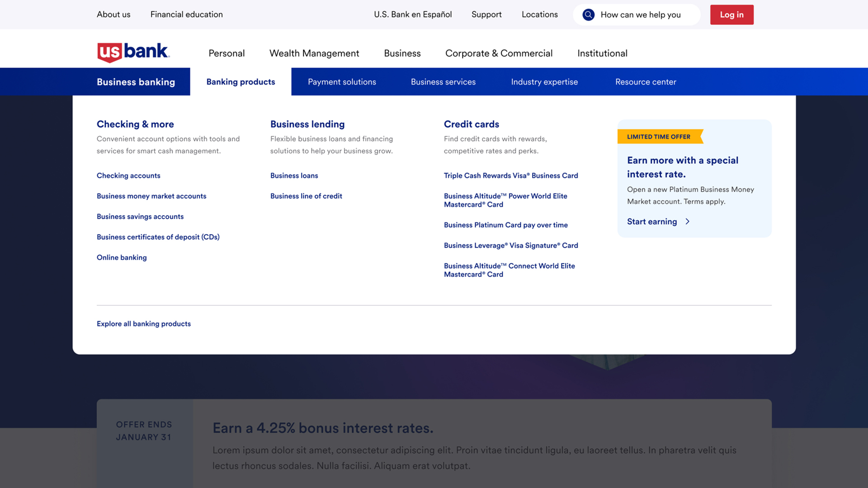Screen dimensions: 868x488
Task: Select the Personal main menu item
Action: point(226,53)
